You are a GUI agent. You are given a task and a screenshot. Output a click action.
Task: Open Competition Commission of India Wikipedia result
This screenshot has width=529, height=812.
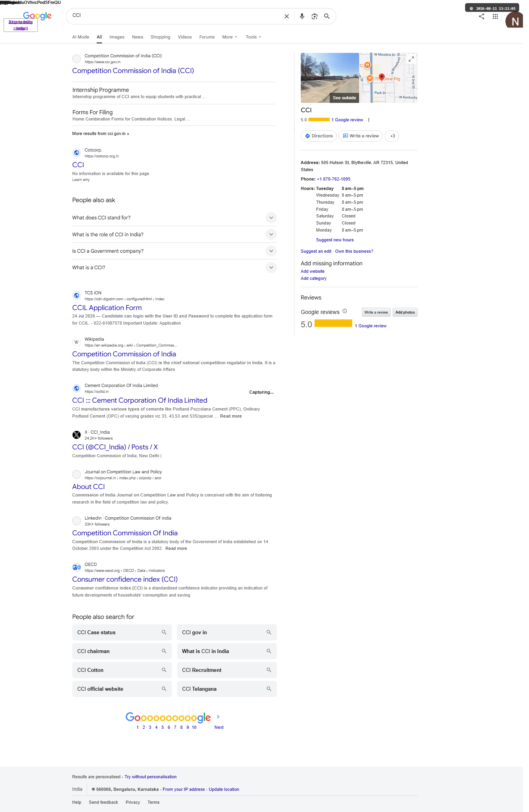[x=124, y=354]
